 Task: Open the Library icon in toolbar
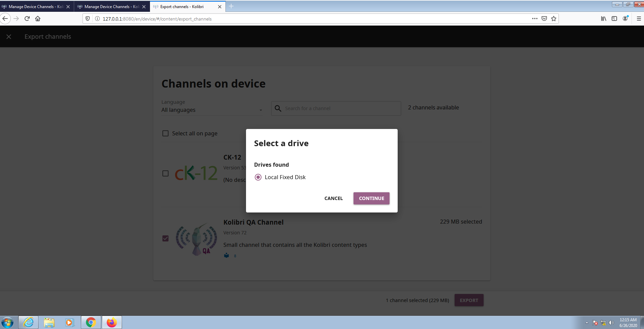pos(604,19)
